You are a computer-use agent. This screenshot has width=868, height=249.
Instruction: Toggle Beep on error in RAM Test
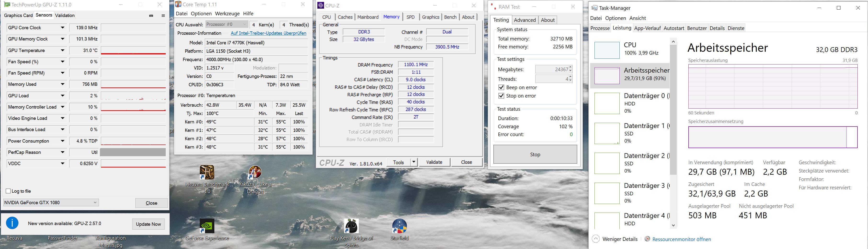[501, 87]
